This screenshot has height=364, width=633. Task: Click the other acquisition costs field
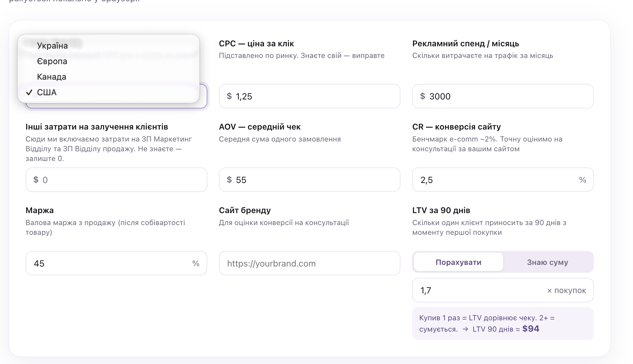(116, 180)
